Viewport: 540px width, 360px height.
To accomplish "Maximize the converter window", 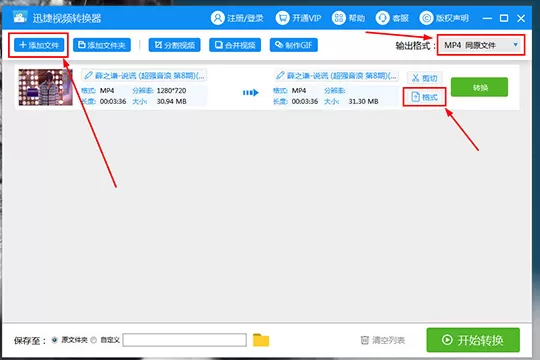I will point(504,18).
